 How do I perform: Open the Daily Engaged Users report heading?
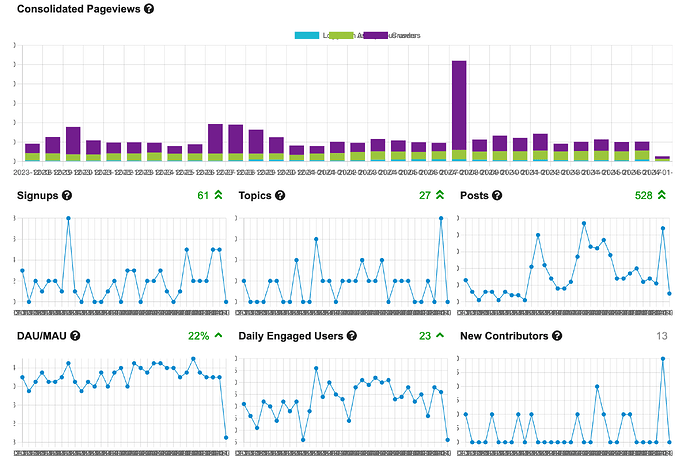pos(290,336)
